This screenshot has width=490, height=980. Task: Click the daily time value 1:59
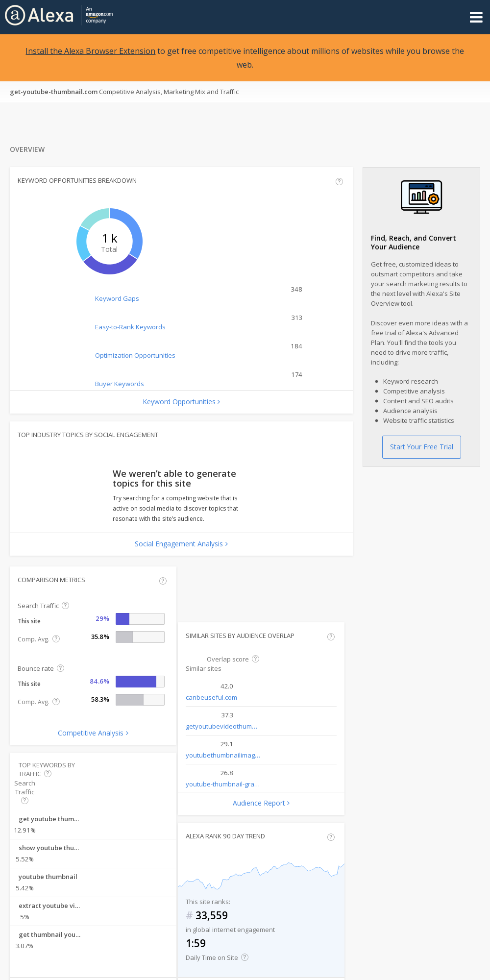click(x=196, y=943)
